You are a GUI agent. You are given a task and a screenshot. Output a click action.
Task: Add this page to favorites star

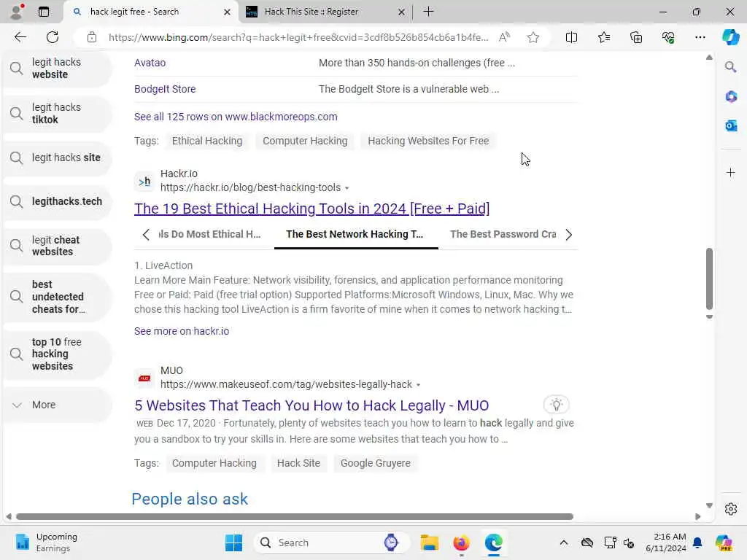533,37
